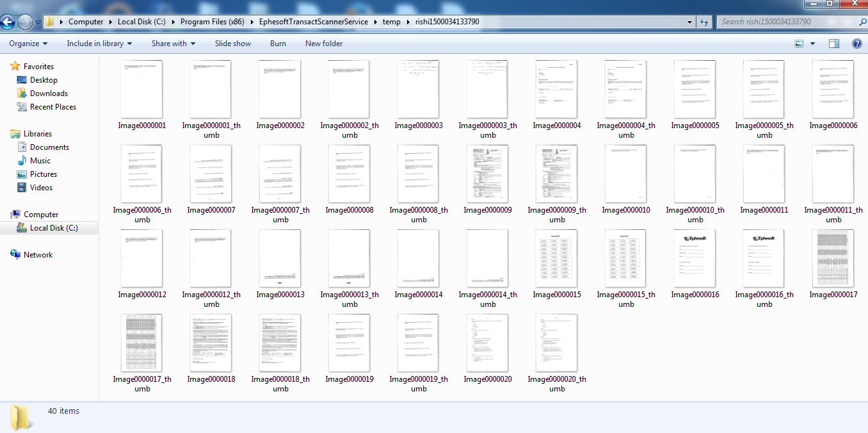Open the Help question mark icon
The height and width of the screenshot is (433, 868).
(857, 44)
